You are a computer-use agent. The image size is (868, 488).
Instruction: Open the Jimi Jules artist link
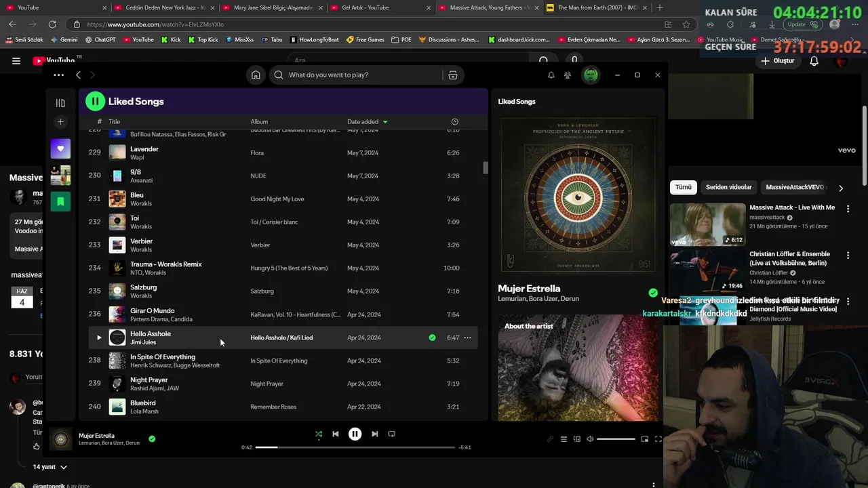(x=143, y=342)
